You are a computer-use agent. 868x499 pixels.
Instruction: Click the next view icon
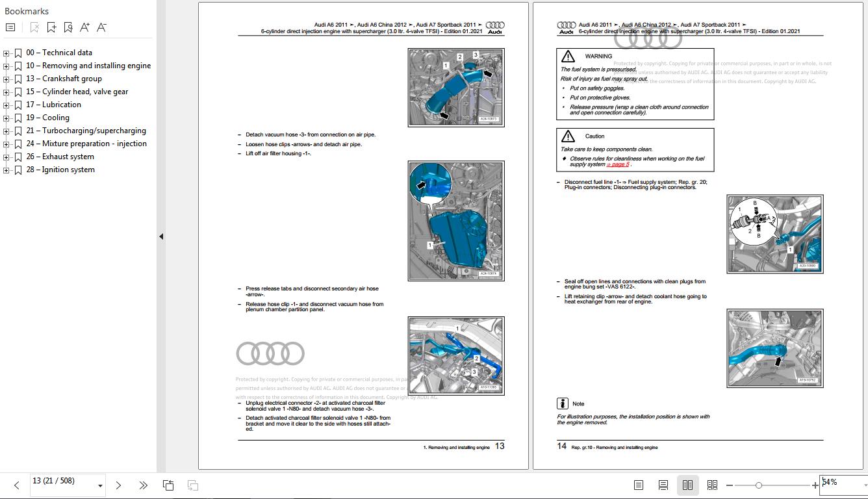[193, 485]
